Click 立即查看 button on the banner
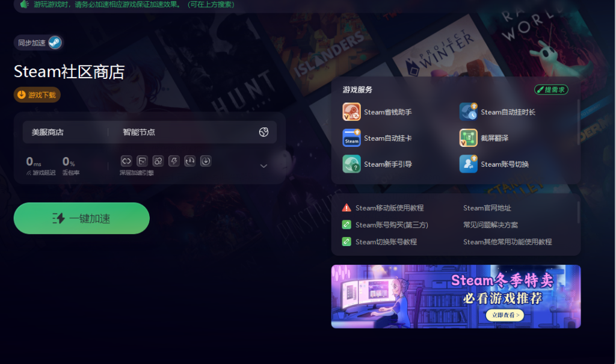Image resolution: width=616 pixels, height=364 pixels. tap(505, 315)
